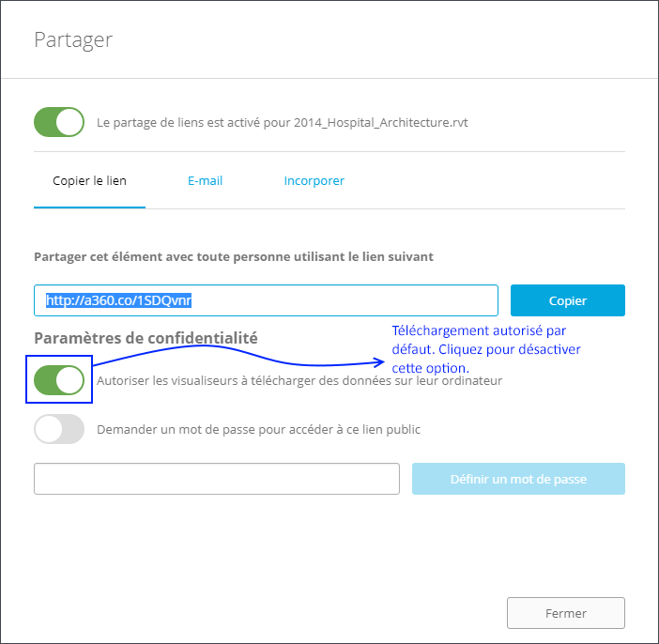Toggle link sharing for 2014_Hospital_Architecture.rvt off
The image size is (659, 644).
(x=59, y=122)
